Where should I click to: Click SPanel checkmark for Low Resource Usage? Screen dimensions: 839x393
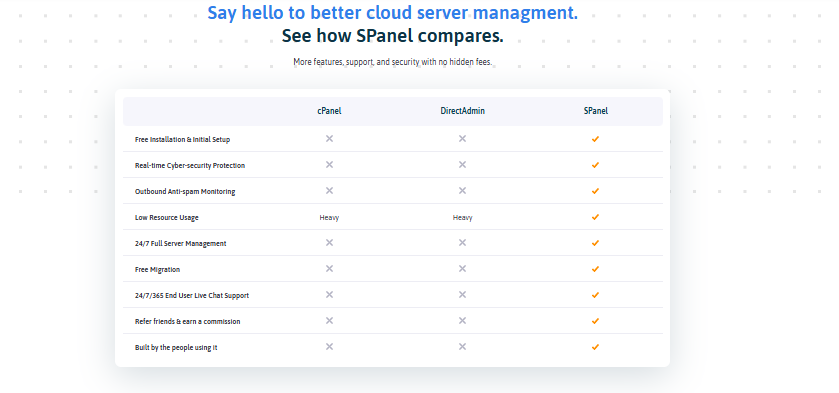tap(596, 217)
